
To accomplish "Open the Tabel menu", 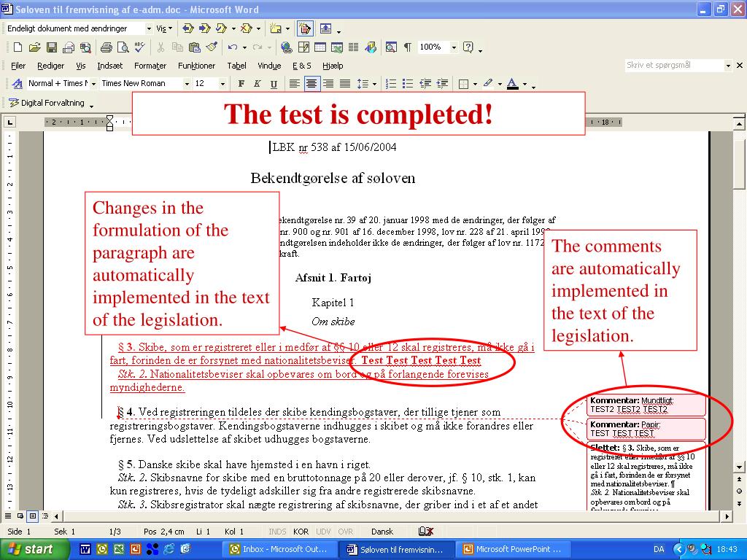I will click(x=236, y=66).
